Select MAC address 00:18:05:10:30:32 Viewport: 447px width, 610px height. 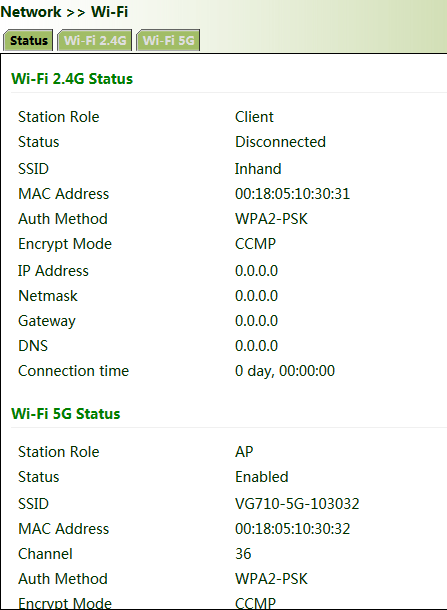pos(293,529)
